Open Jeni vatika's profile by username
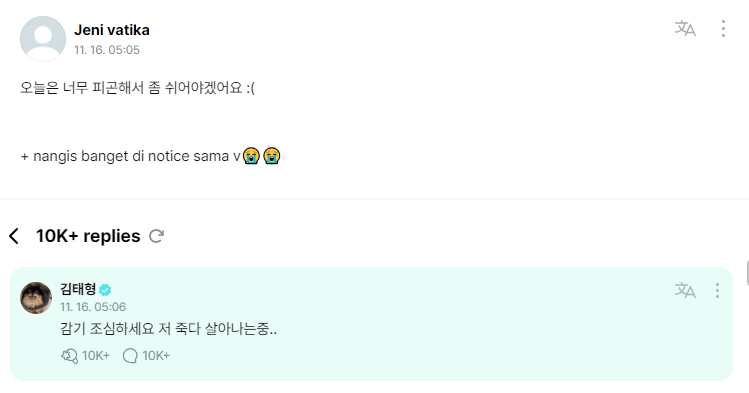Image resolution: width=749 pixels, height=393 pixels. pyautogui.click(x=112, y=30)
